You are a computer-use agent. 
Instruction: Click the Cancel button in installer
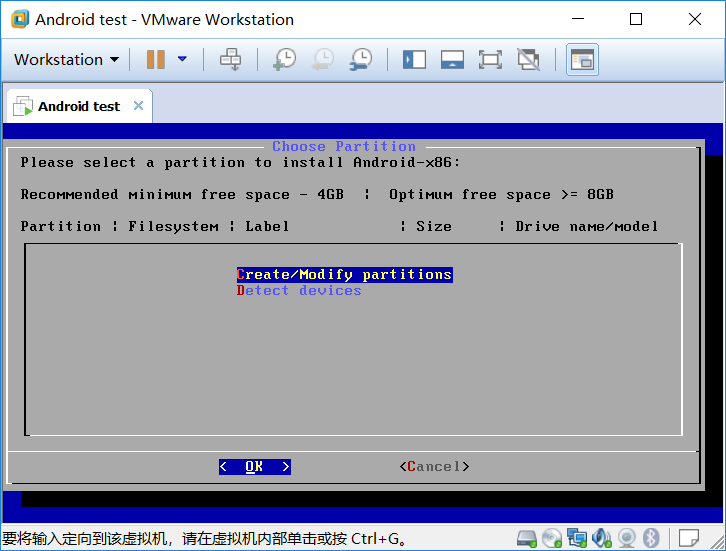[434, 467]
